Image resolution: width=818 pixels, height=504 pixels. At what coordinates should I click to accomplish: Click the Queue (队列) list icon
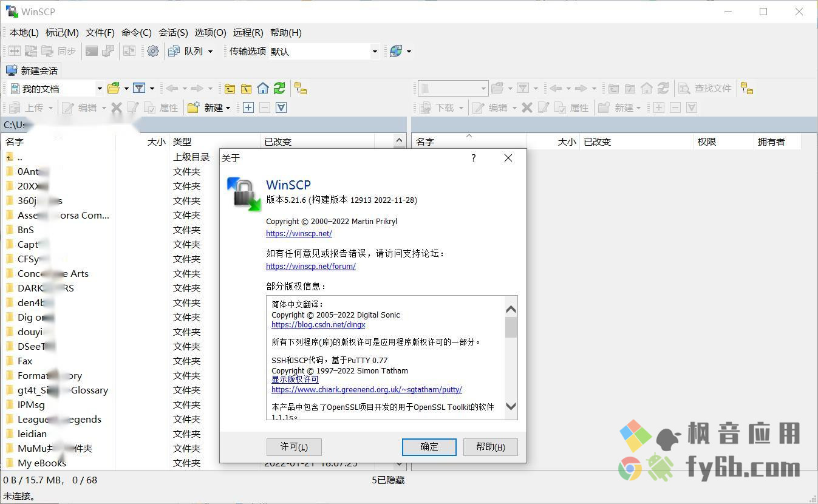tap(174, 52)
